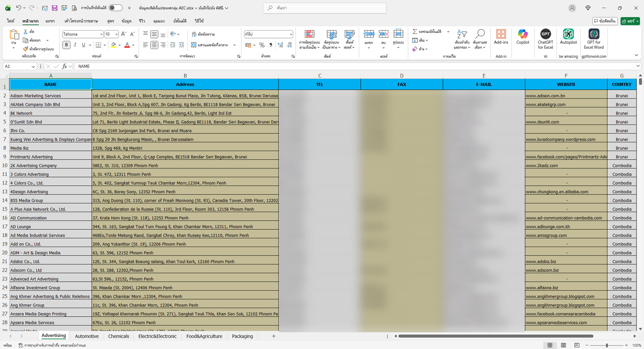Open the font size dropdown
Image resolution: width=644 pixels, height=349 pixels.
pos(116,34)
